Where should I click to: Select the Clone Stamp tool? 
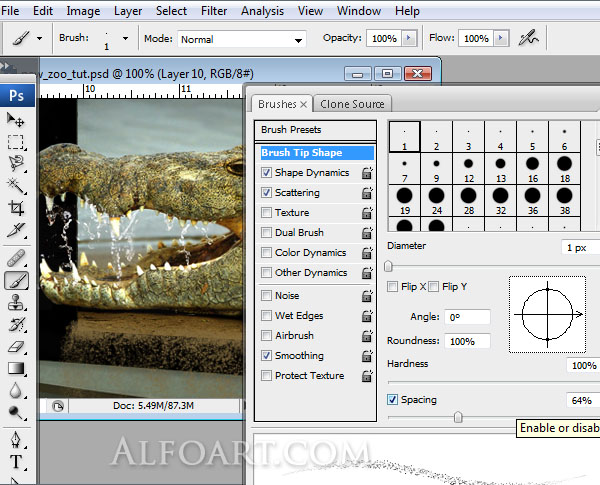[x=16, y=302]
